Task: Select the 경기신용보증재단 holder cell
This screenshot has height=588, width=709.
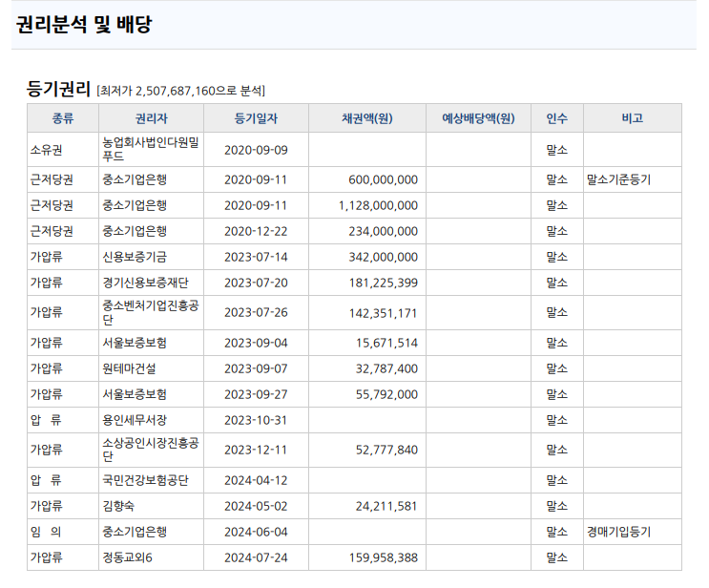Action: 151,283
